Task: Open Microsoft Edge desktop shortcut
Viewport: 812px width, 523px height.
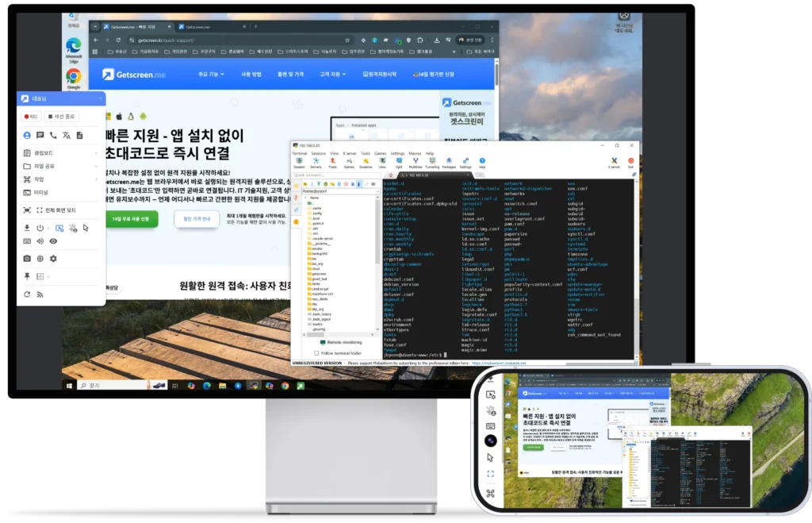Action: coord(73,48)
